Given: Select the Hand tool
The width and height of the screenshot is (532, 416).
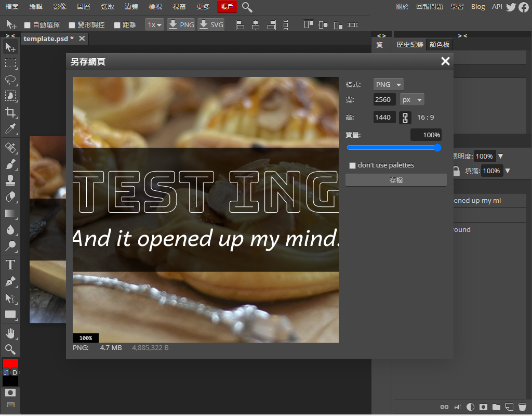Looking at the screenshot, I should pyautogui.click(x=10, y=333).
